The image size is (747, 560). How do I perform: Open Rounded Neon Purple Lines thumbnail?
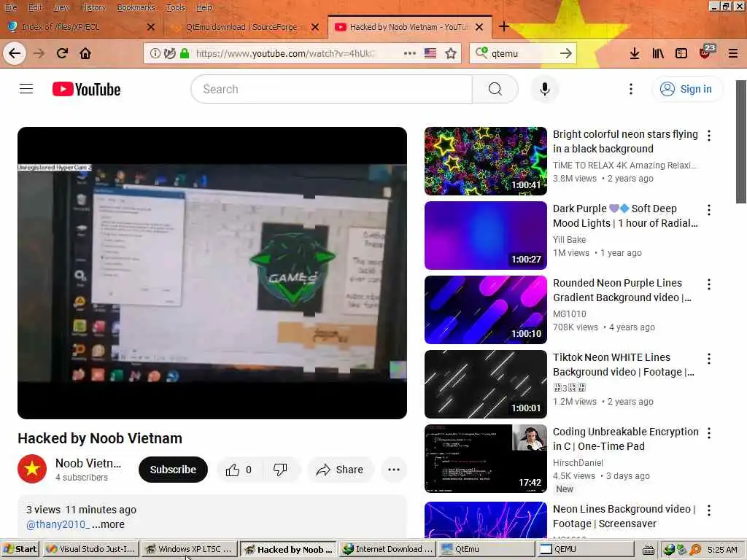(x=485, y=309)
